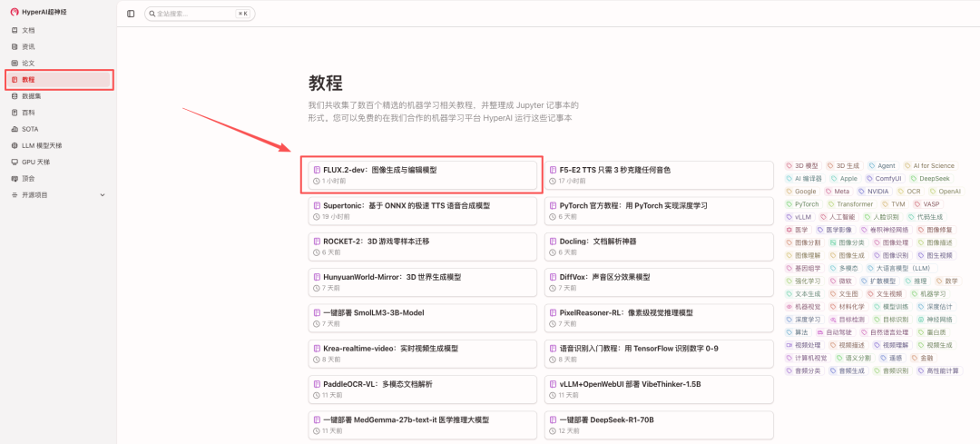Click the 3D 生成 tag
Image resolution: width=980 pixels, height=444 pixels.
(x=843, y=166)
